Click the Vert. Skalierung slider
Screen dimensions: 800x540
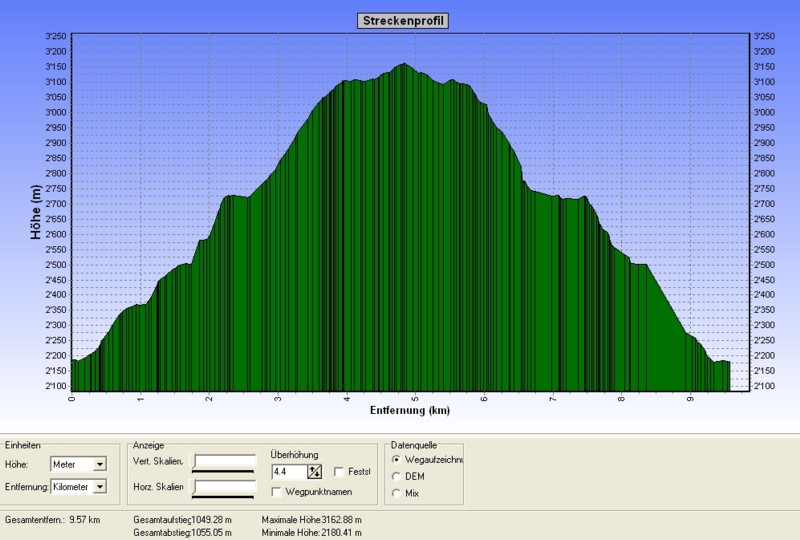225,463
